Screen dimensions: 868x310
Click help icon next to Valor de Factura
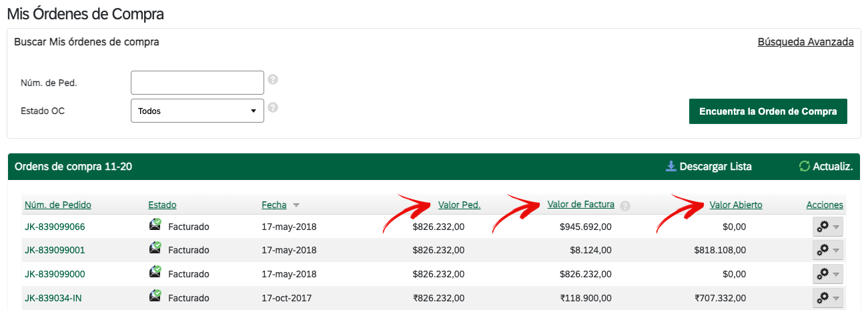click(x=625, y=205)
